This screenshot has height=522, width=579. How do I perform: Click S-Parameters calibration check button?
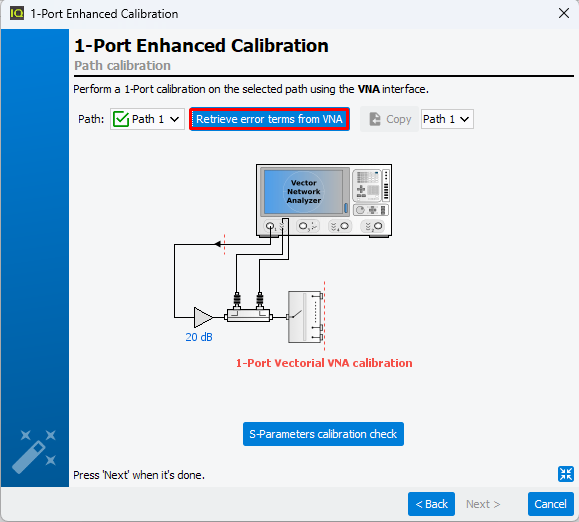(x=323, y=434)
